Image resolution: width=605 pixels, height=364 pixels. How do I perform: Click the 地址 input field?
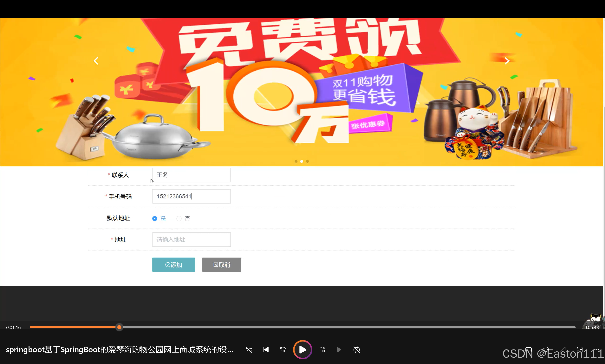click(x=191, y=239)
